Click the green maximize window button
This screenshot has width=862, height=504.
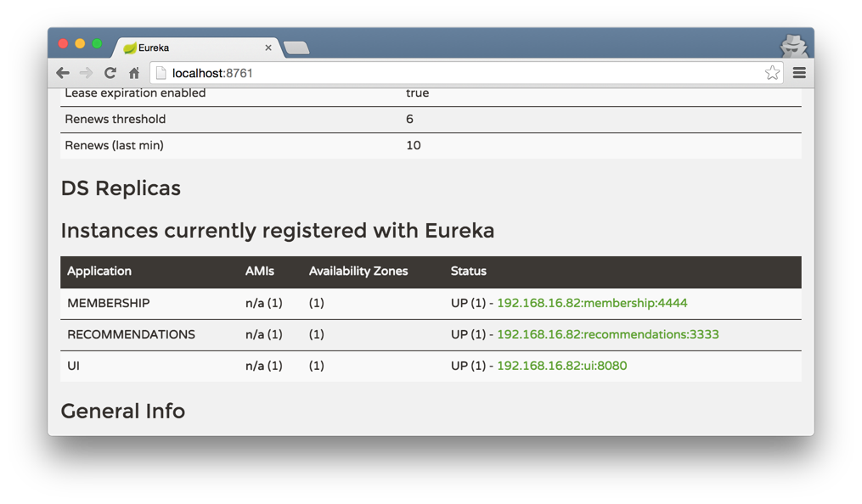click(98, 43)
